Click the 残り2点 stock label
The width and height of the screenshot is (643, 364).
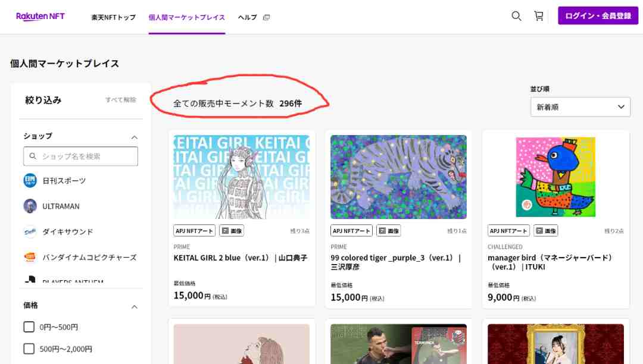tap(614, 231)
